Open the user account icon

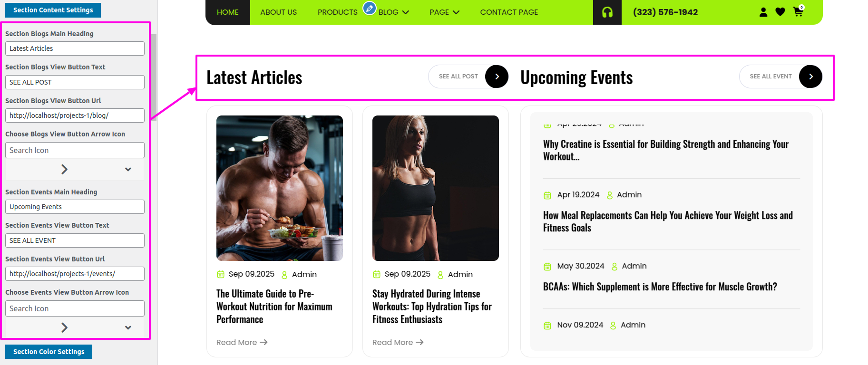click(x=763, y=12)
